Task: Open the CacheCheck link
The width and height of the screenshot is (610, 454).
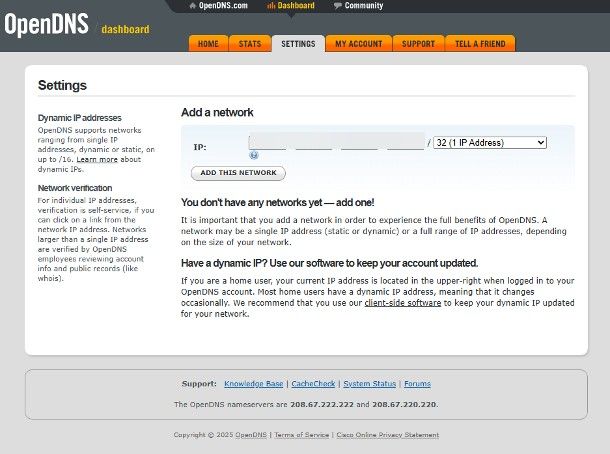Action: (313, 384)
